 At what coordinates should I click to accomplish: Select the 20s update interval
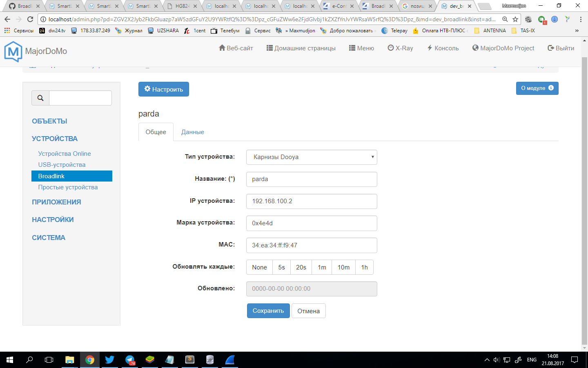click(x=301, y=267)
